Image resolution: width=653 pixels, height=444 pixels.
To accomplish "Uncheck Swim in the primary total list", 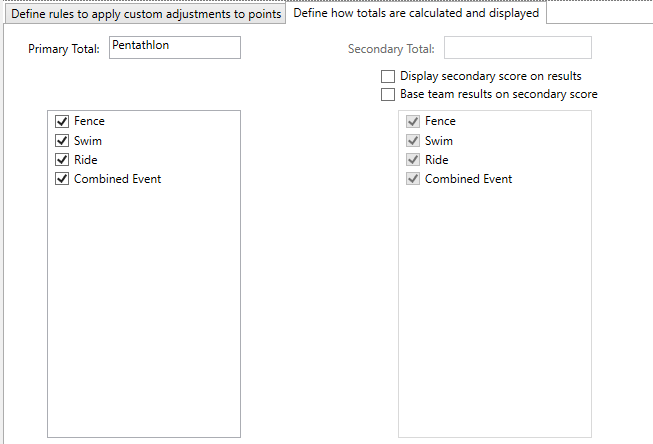I will 62,141.
